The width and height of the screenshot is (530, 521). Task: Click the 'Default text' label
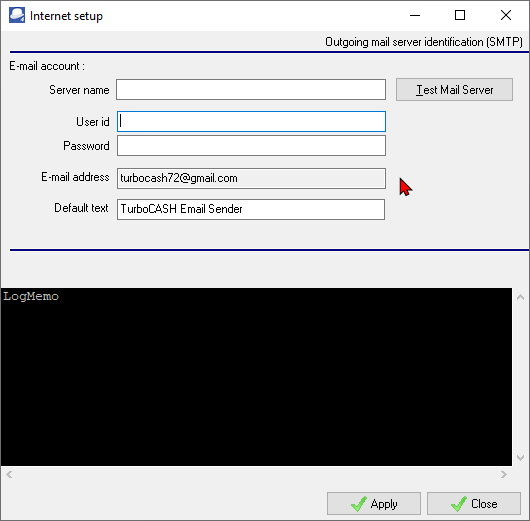pyautogui.click(x=81, y=208)
